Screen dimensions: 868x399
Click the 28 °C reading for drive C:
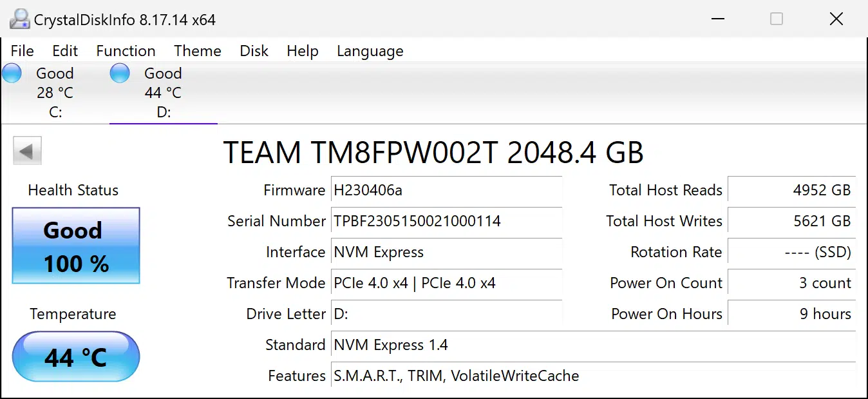pyautogui.click(x=55, y=93)
